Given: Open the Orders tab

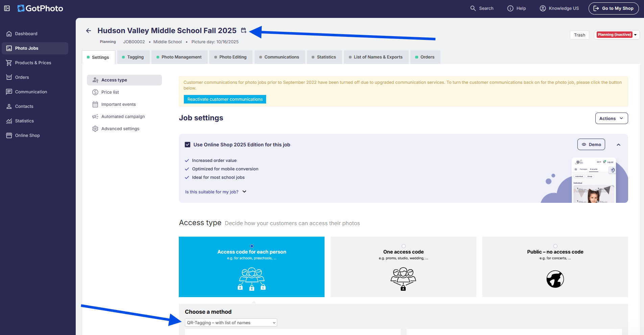Looking at the screenshot, I should tap(425, 57).
